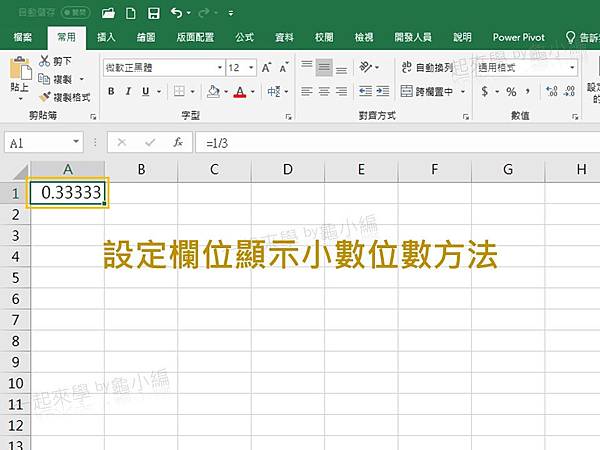600x450 pixels.
Task: Click the 複製格式 (Format Painter) brush
Action: [x=64, y=97]
